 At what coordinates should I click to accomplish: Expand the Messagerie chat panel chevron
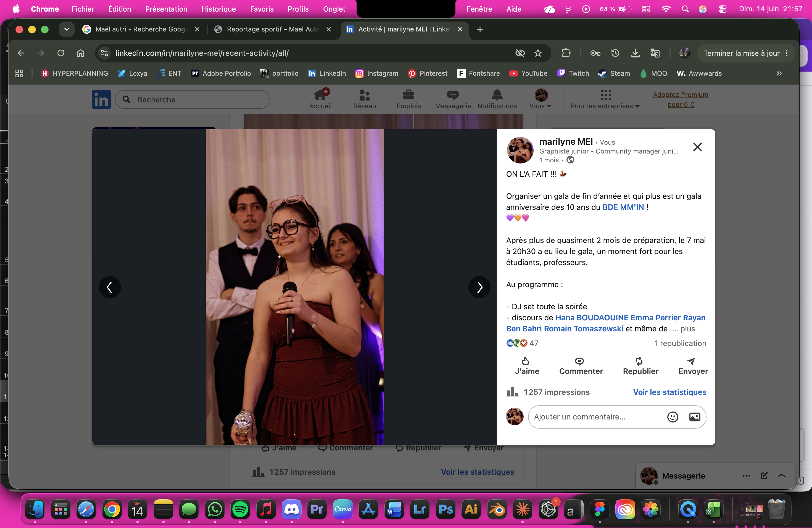coord(782,476)
